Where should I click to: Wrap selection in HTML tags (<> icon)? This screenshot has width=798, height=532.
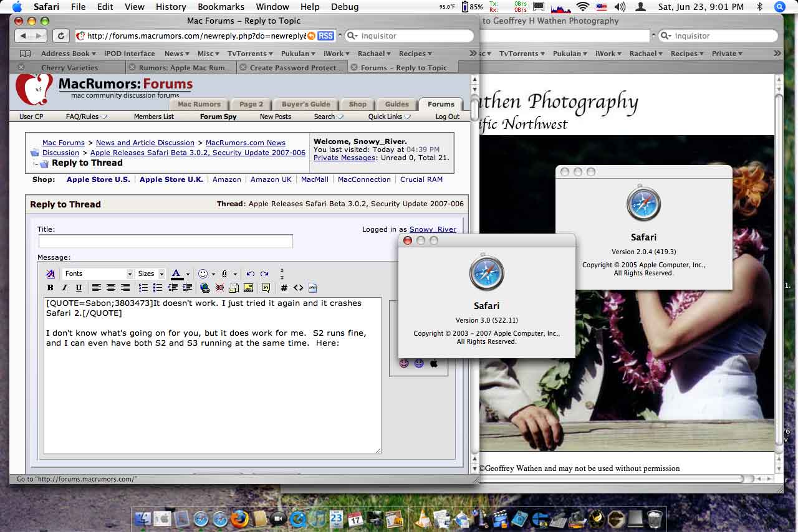299,288
